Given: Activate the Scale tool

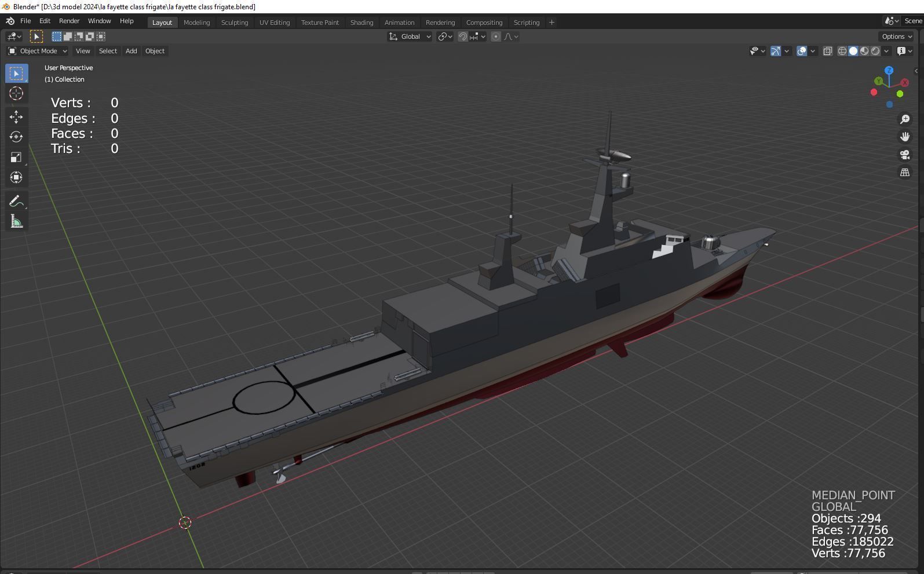Looking at the screenshot, I should click(16, 158).
